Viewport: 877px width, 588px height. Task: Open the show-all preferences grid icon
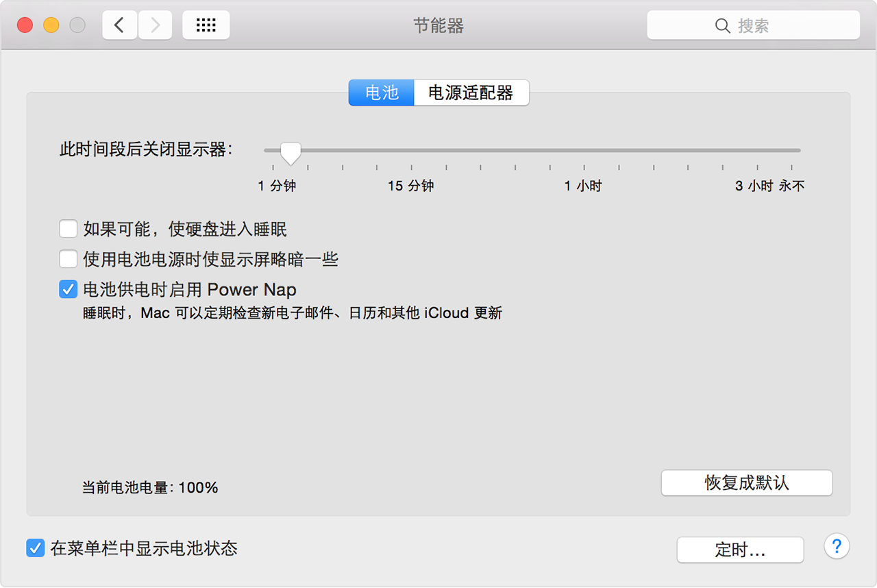pos(206,25)
